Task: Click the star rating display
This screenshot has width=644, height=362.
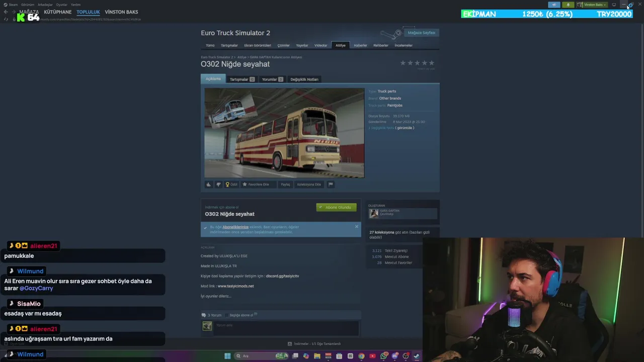Action: pos(417,63)
